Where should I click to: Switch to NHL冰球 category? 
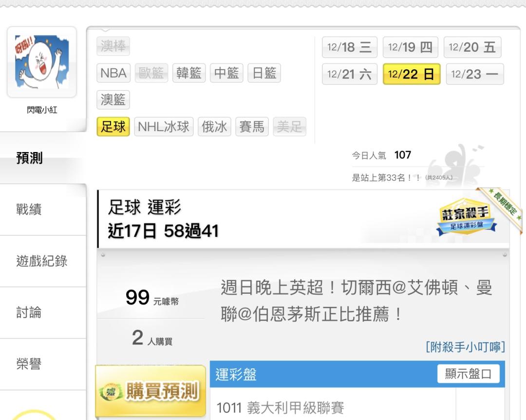[164, 127]
